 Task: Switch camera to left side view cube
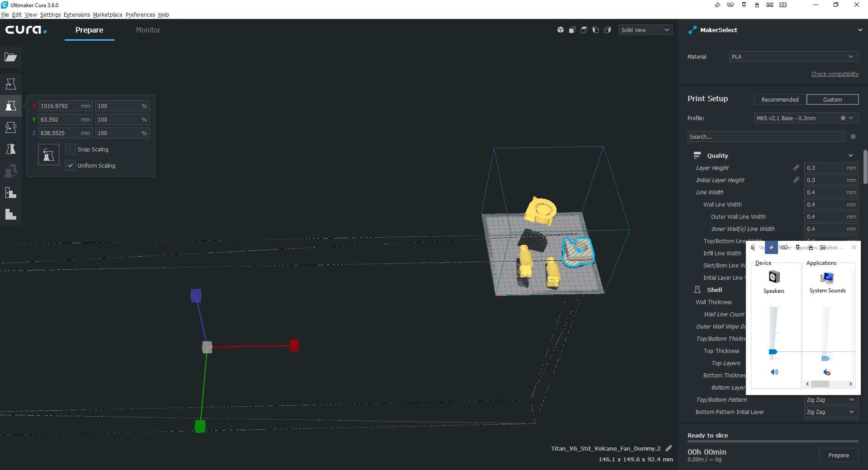(x=596, y=30)
